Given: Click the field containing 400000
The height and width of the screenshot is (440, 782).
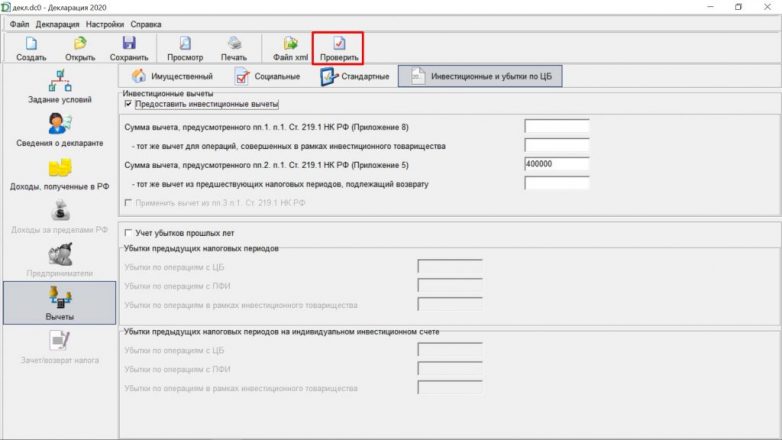Looking at the screenshot, I should [x=556, y=164].
